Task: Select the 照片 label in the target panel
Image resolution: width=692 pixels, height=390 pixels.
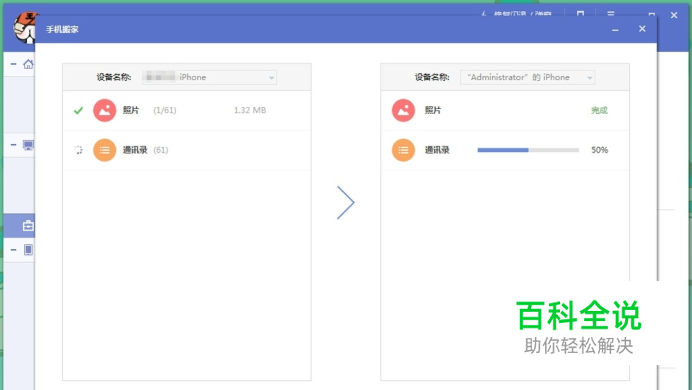Action: 433,110
